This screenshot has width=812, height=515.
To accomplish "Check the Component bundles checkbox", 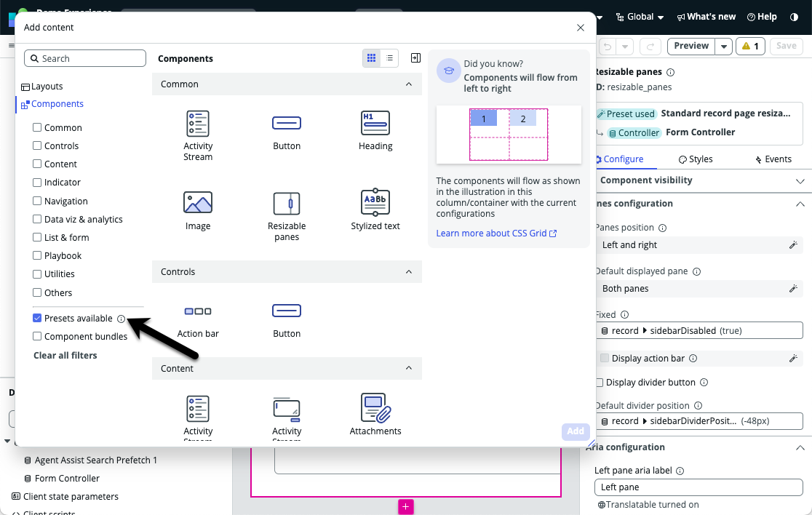I will click(x=37, y=336).
